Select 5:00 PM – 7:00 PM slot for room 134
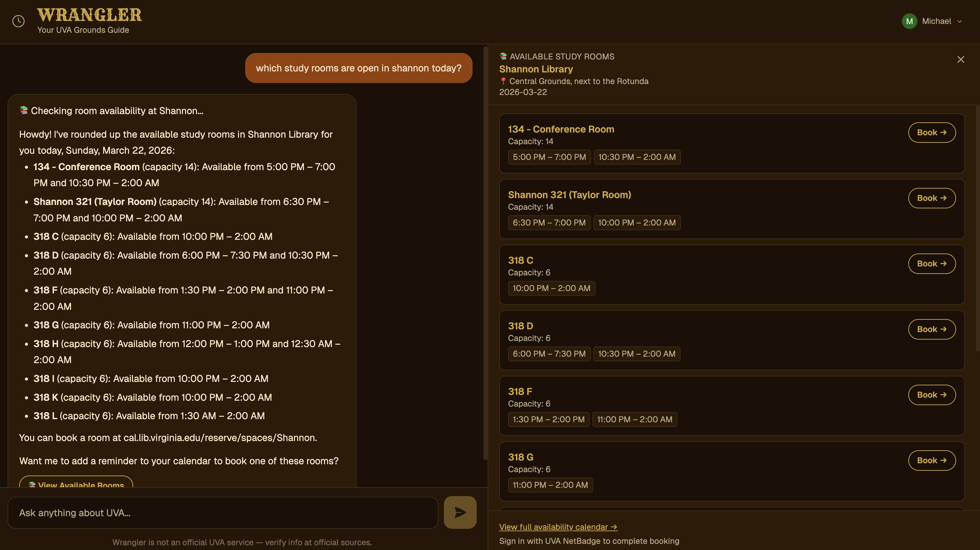Viewport: 980px width, 550px height. tap(549, 157)
